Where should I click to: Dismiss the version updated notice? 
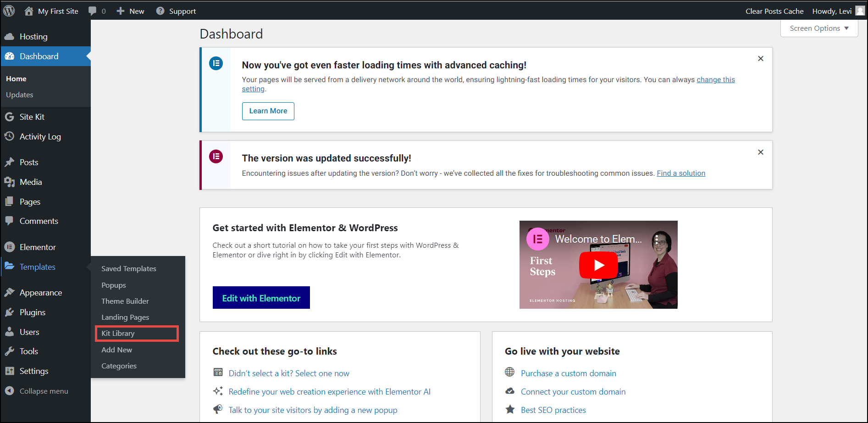click(x=761, y=152)
